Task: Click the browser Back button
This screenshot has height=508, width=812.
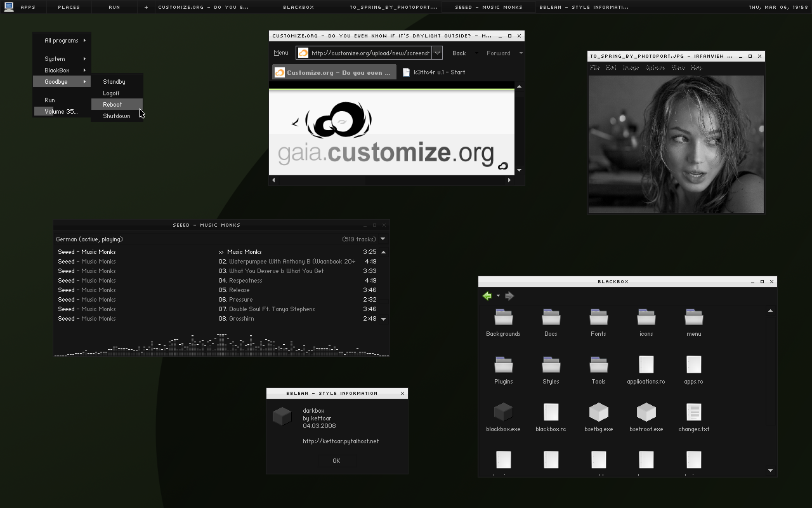Action: [x=459, y=53]
